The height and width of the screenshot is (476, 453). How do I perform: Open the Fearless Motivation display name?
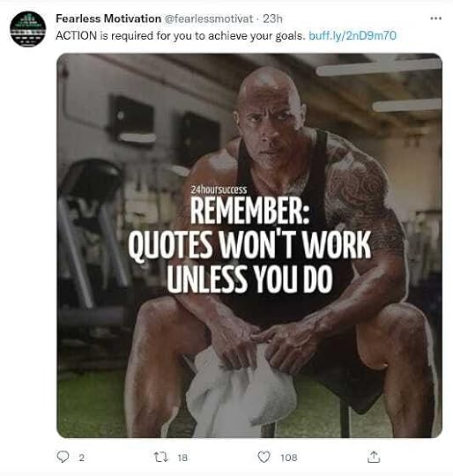pyautogui.click(x=108, y=19)
